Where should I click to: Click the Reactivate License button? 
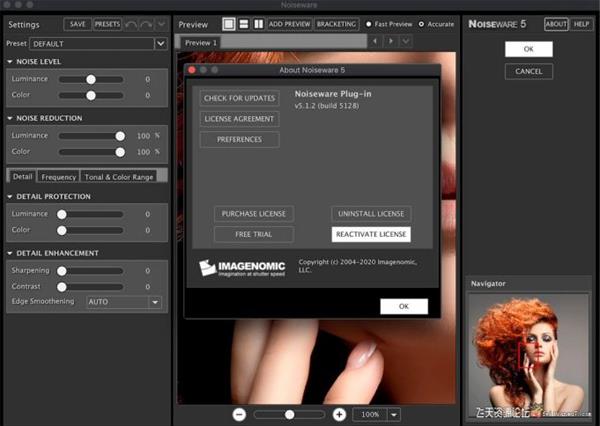click(x=371, y=234)
